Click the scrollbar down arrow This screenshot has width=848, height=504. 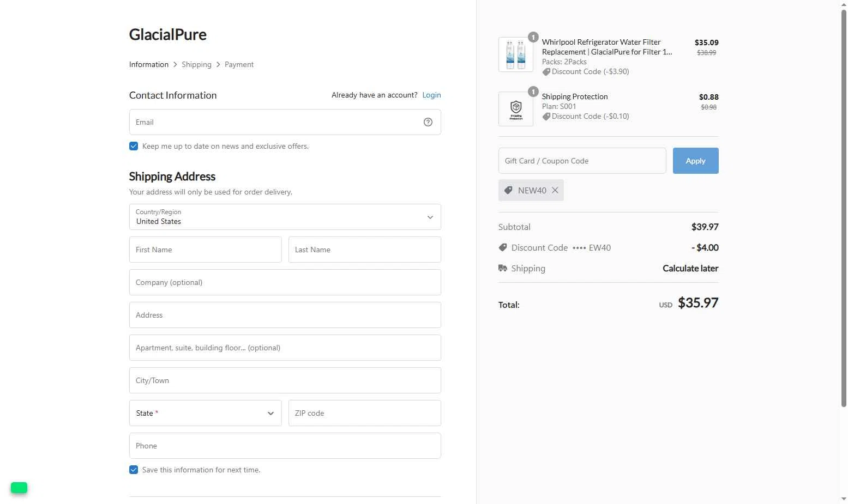pos(844,499)
